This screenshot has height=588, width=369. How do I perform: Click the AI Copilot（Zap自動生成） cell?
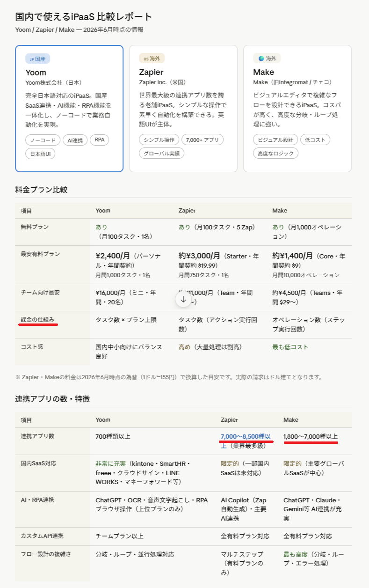pos(246,509)
